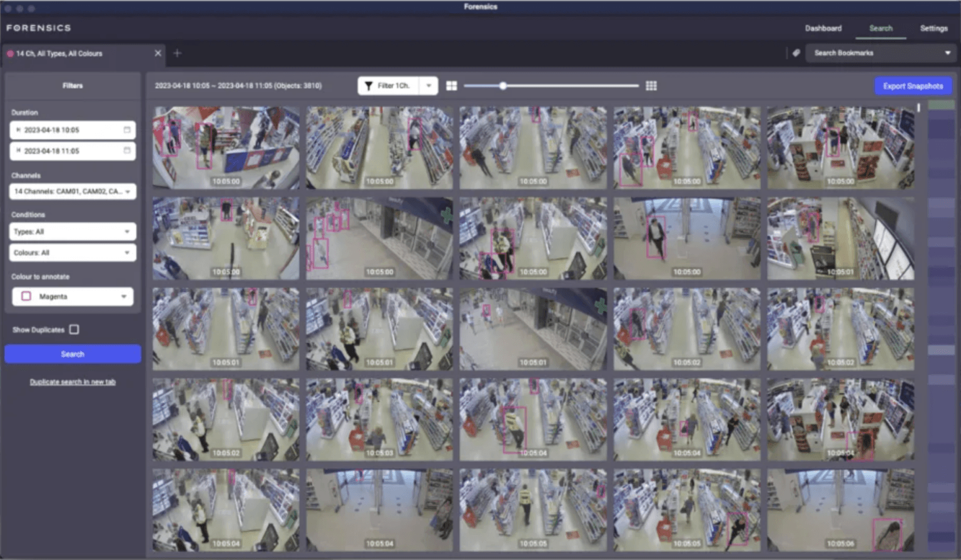The width and height of the screenshot is (961, 560).
Task: Toggle the filter dropdown arrow next to Filter 1Ch
Action: pyautogui.click(x=429, y=86)
